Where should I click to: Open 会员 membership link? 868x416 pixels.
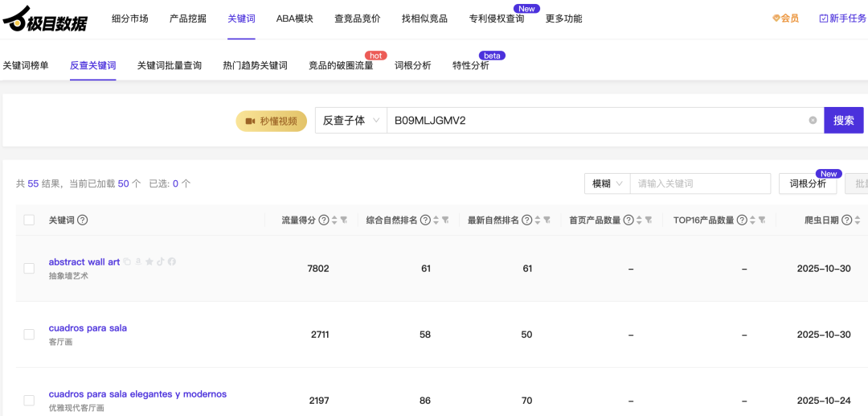point(785,19)
